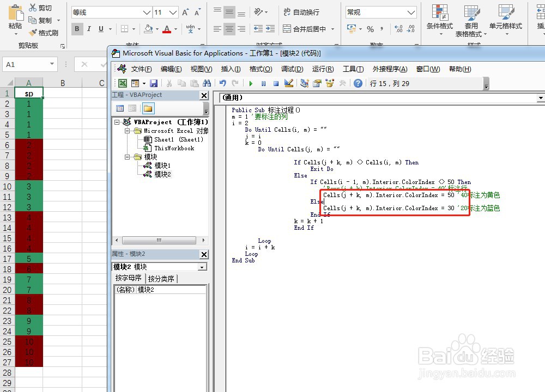The image size is (545, 392).
Task: Open the Name Box dropdown for A1
Action: [x=52, y=64]
